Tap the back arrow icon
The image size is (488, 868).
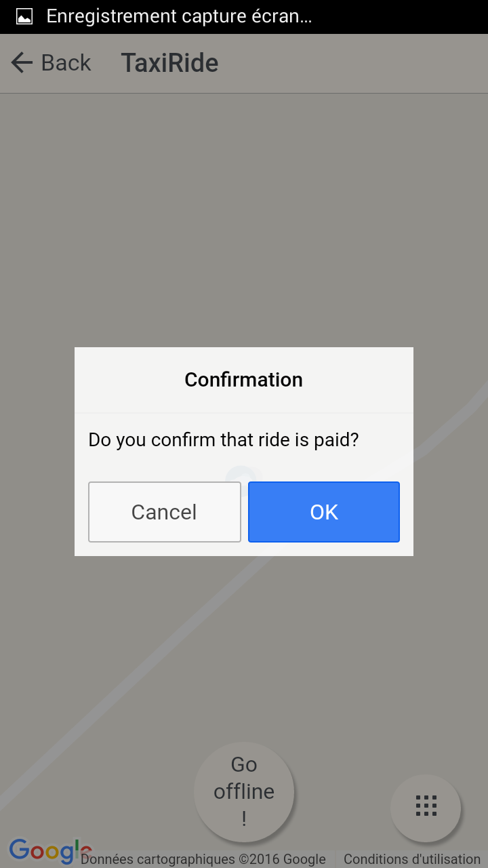coord(22,63)
